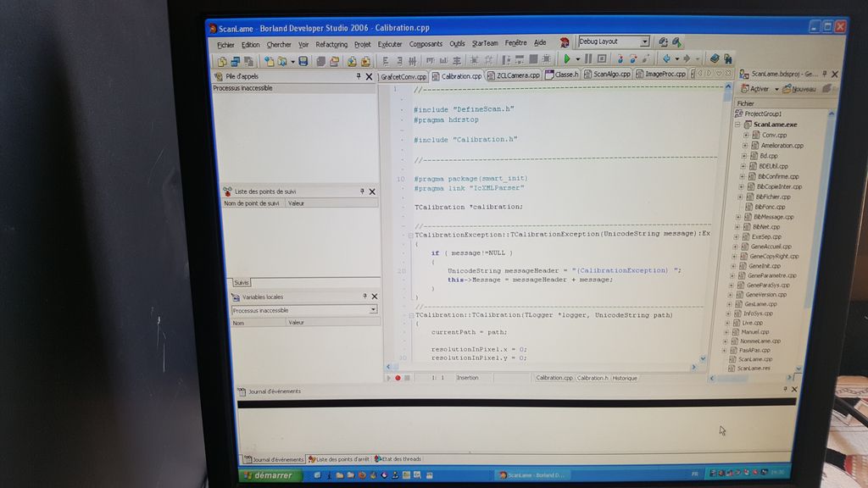Click the Save desktop layout icon
This screenshot has width=868, height=488.
click(x=663, y=42)
